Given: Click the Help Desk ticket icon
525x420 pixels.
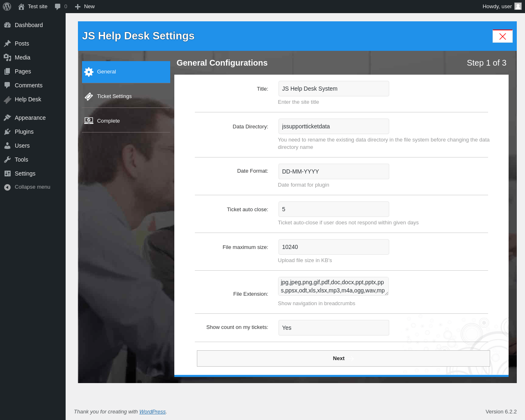Looking at the screenshot, I should [7, 99].
